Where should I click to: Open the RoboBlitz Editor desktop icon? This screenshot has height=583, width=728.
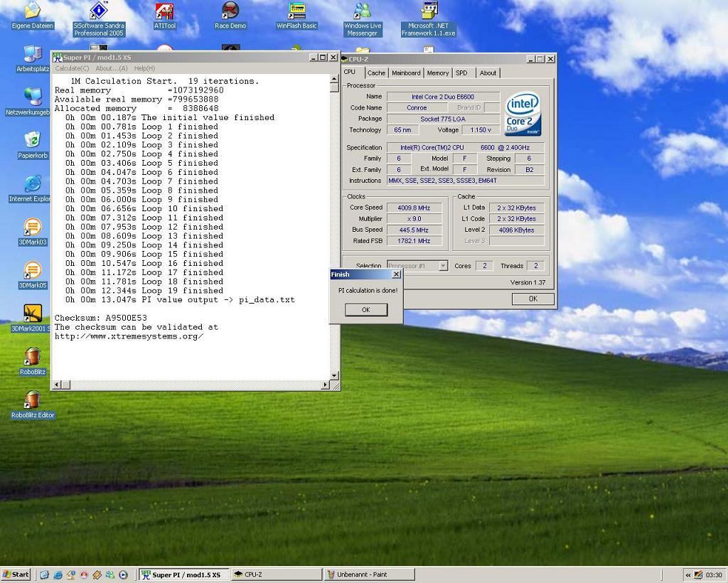pos(33,405)
